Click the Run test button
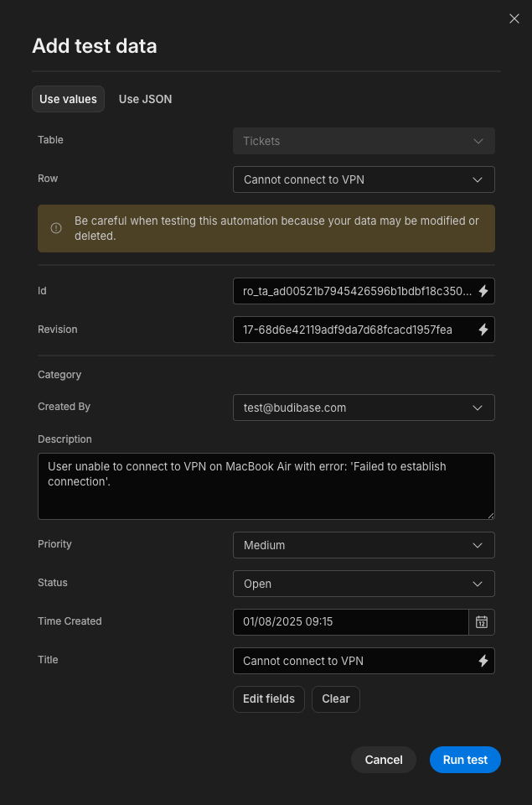The image size is (532, 805). [465, 760]
